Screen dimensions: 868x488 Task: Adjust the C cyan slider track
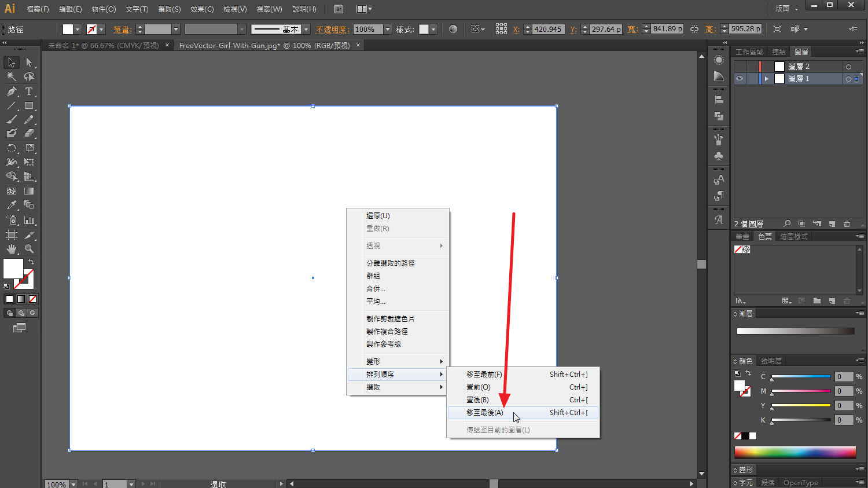[801, 377]
